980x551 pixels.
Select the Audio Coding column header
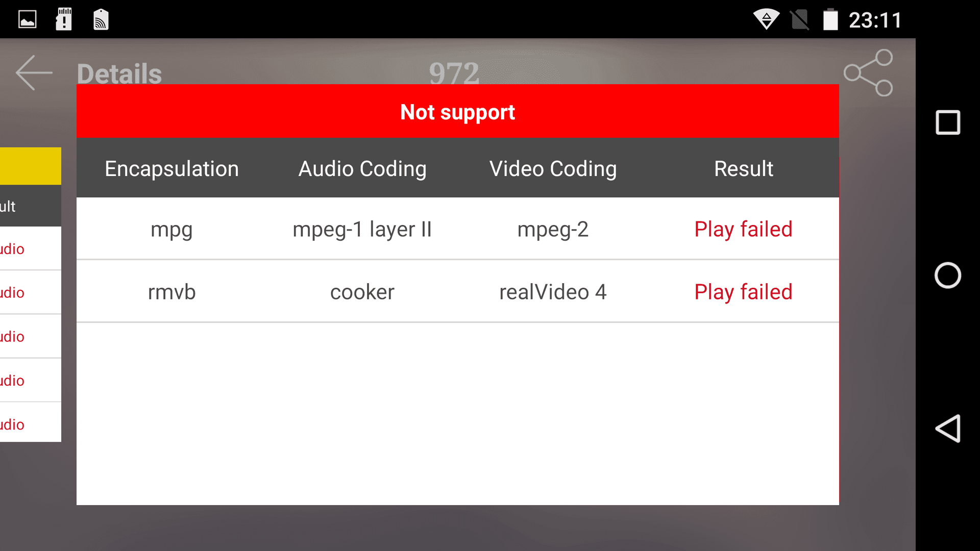pos(362,168)
